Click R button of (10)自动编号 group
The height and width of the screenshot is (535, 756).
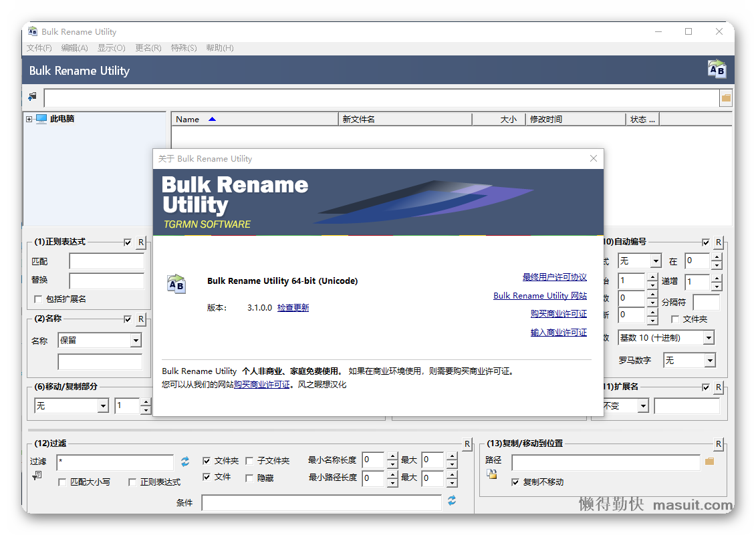719,242
